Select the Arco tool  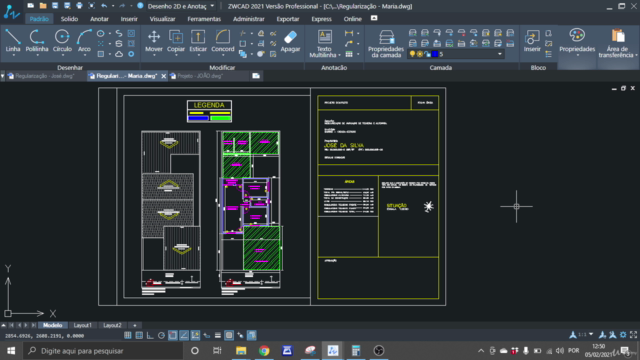[x=84, y=41]
